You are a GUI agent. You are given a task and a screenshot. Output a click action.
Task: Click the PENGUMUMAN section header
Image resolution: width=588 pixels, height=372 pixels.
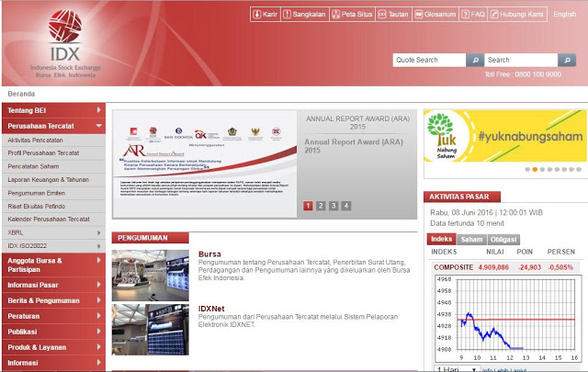pyautogui.click(x=150, y=238)
